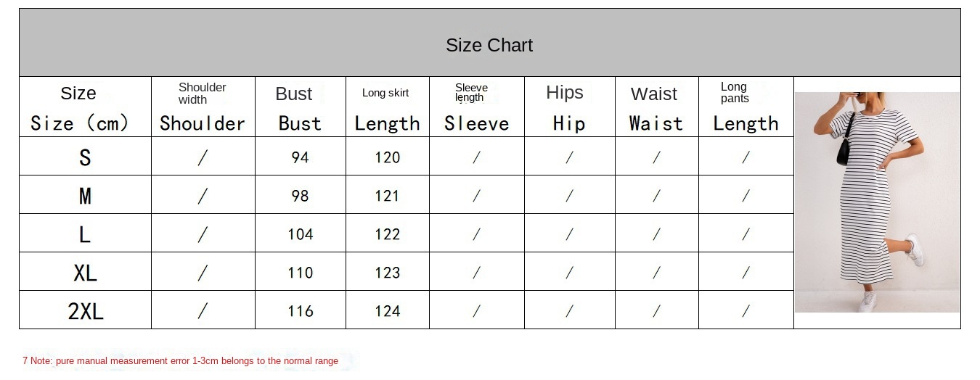The height and width of the screenshot is (380, 980).
Task: Click length value 123 for size XL
Action: pyautogui.click(x=387, y=272)
